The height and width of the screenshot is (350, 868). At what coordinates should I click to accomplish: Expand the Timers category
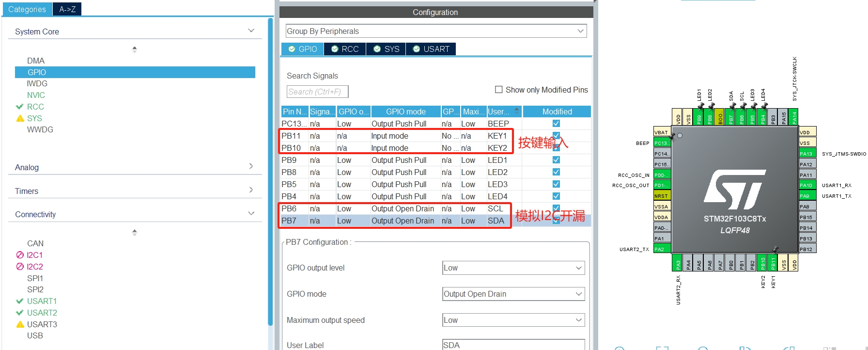pos(251,190)
